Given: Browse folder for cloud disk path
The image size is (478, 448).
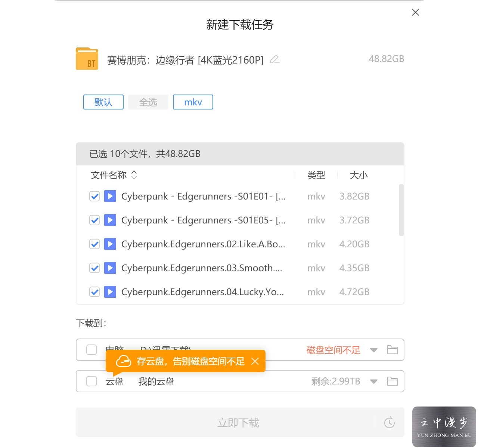Looking at the screenshot, I should (x=392, y=381).
